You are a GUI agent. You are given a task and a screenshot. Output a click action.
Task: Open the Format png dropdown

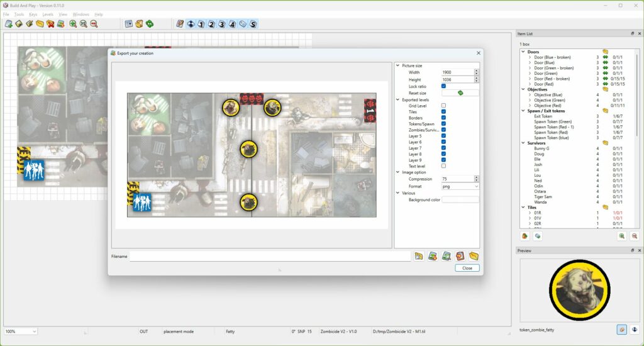(460, 186)
